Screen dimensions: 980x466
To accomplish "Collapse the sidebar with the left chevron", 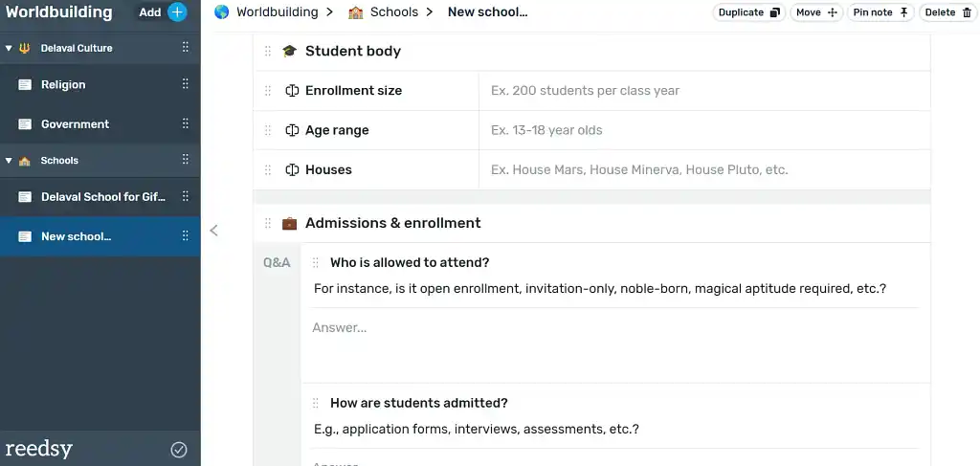I will click(213, 231).
